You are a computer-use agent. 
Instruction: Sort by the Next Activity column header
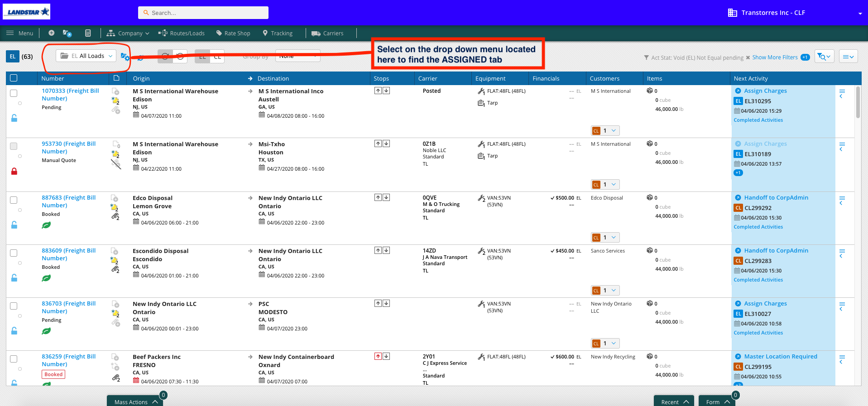pyautogui.click(x=751, y=78)
